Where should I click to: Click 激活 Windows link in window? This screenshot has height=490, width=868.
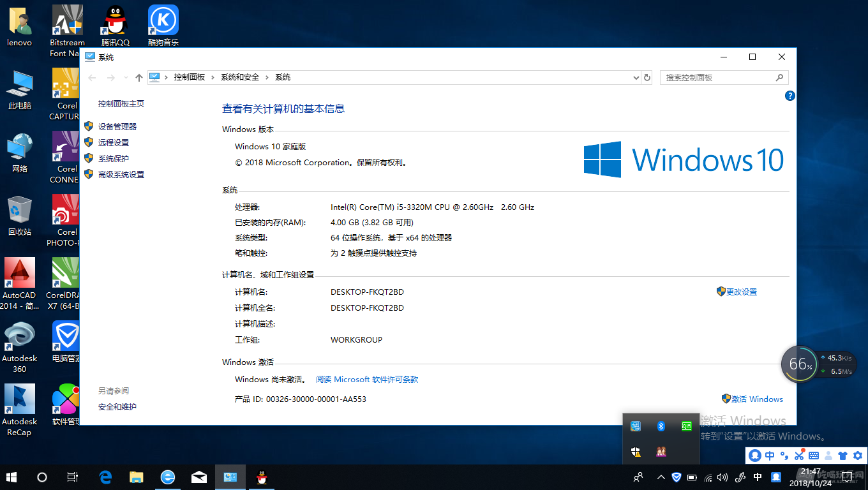pos(757,399)
